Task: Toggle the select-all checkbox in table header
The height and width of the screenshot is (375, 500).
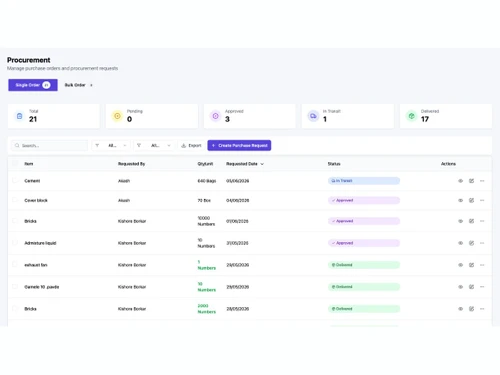Action: point(15,163)
